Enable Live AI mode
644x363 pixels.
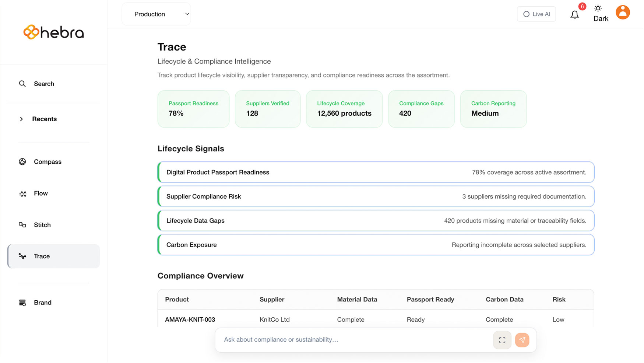click(536, 14)
